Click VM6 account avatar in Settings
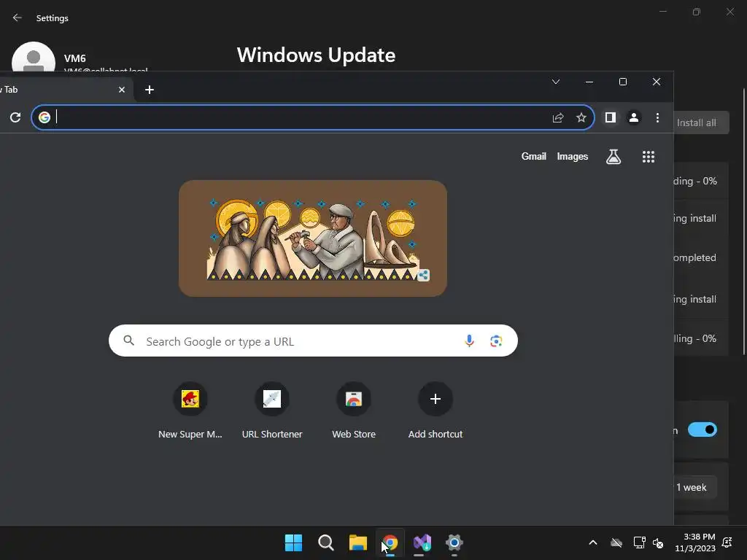 [34, 57]
